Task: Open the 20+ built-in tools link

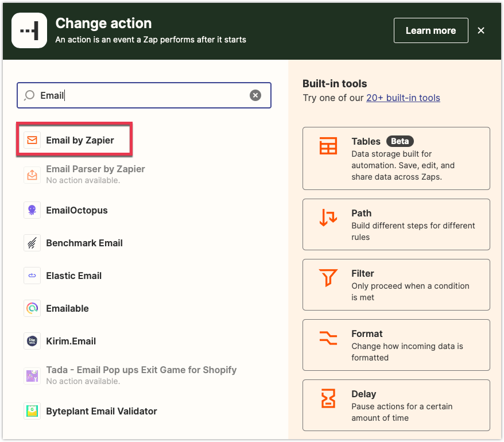Action: coord(403,98)
